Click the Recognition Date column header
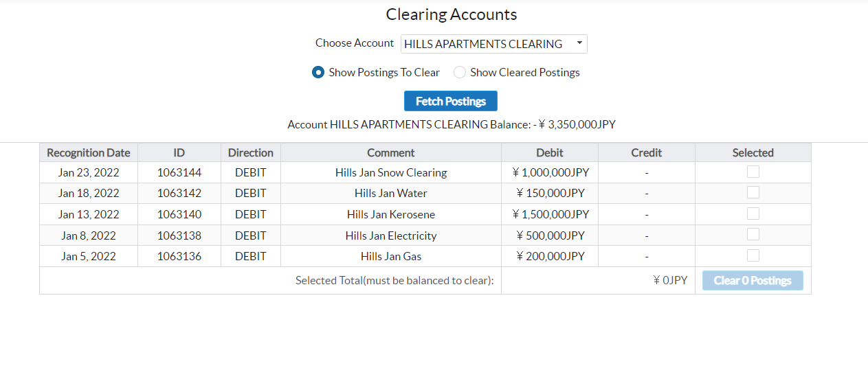The height and width of the screenshot is (368, 868). [x=89, y=152]
